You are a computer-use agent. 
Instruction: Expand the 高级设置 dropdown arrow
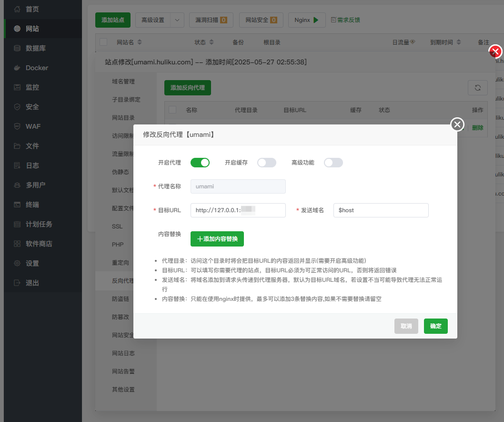pos(177,20)
